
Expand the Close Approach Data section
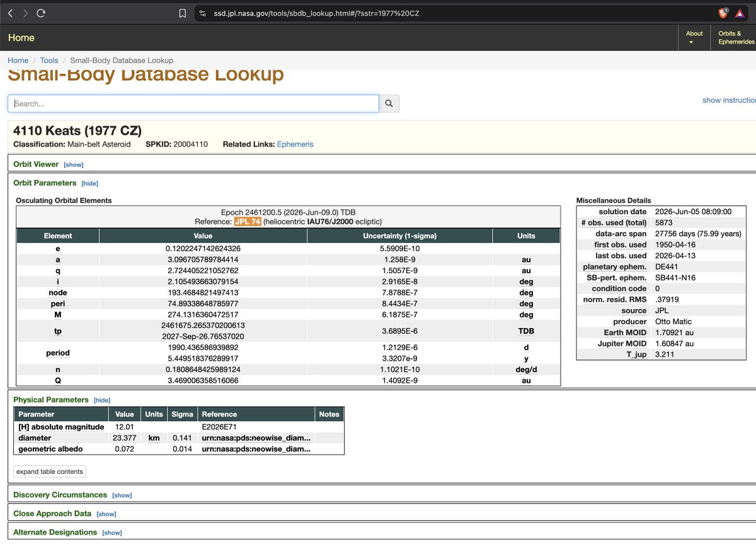coord(106,514)
